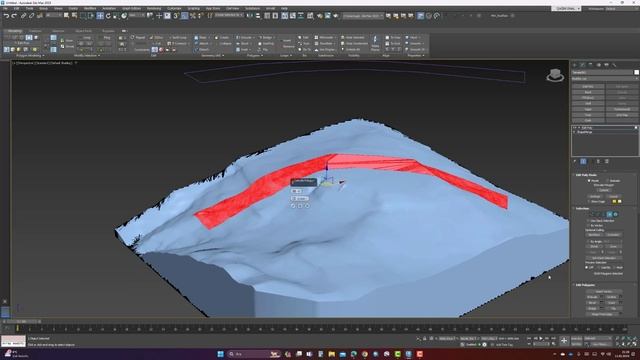Open the Modifiers menu

90,8
